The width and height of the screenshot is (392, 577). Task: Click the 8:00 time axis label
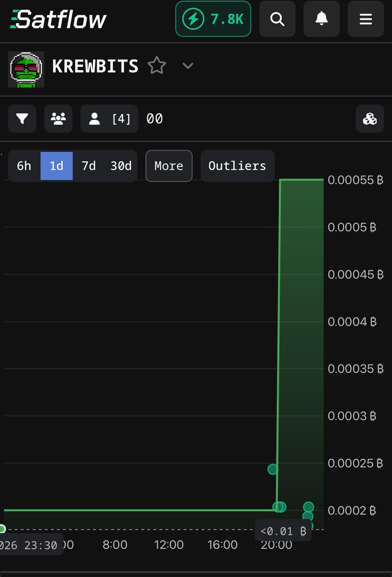(x=115, y=545)
